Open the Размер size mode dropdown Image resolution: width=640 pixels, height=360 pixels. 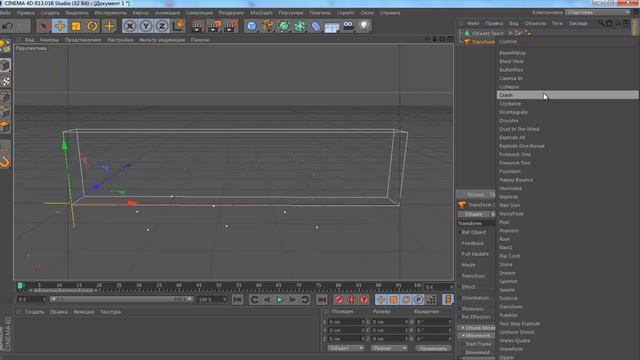point(389,348)
